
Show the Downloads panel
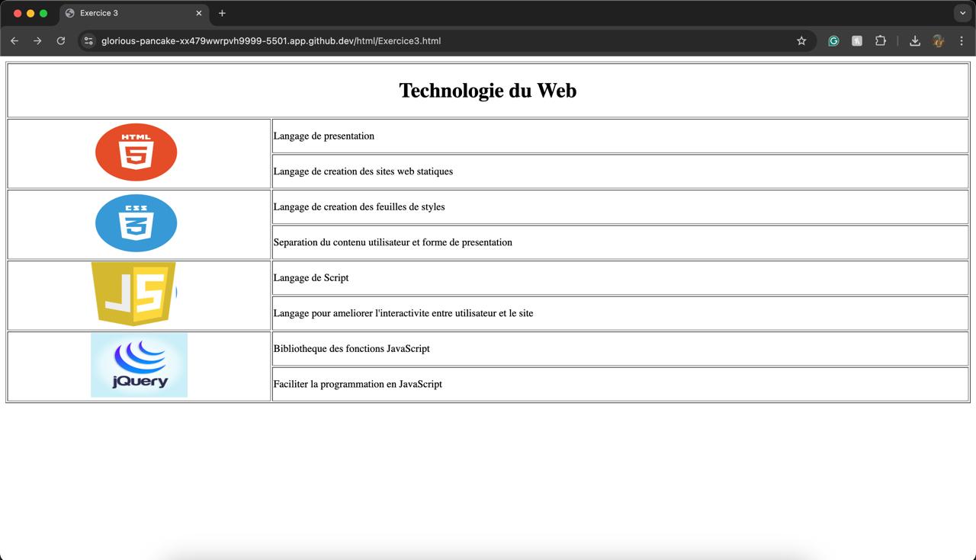coord(914,41)
